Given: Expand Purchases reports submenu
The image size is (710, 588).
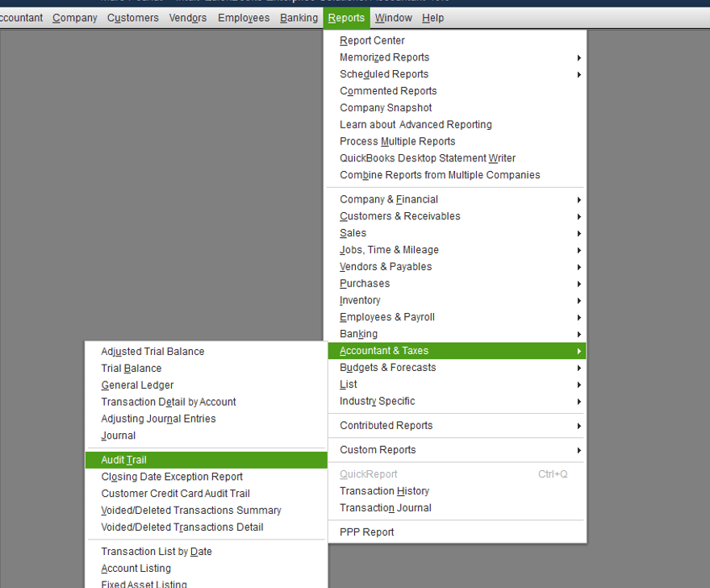Looking at the screenshot, I should (457, 283).
